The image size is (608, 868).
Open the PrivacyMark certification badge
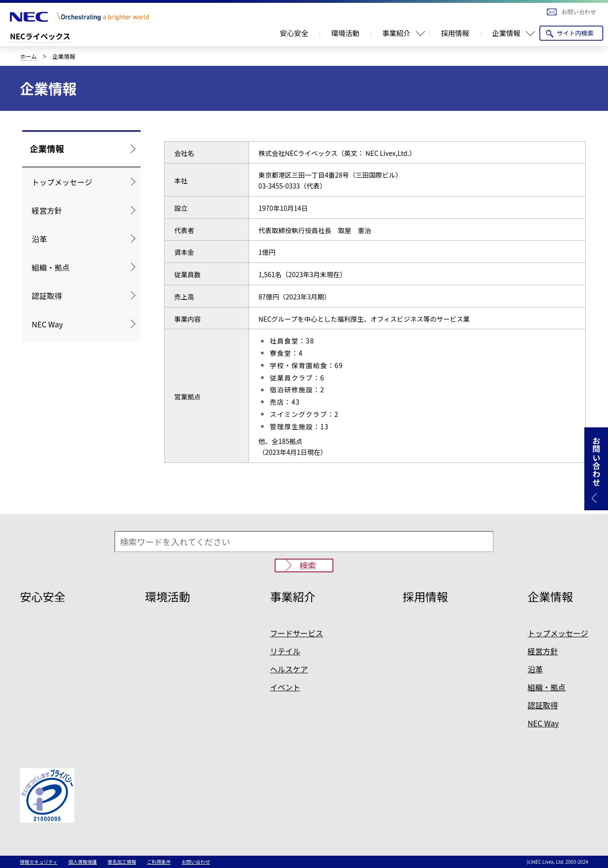pos(47,795)
